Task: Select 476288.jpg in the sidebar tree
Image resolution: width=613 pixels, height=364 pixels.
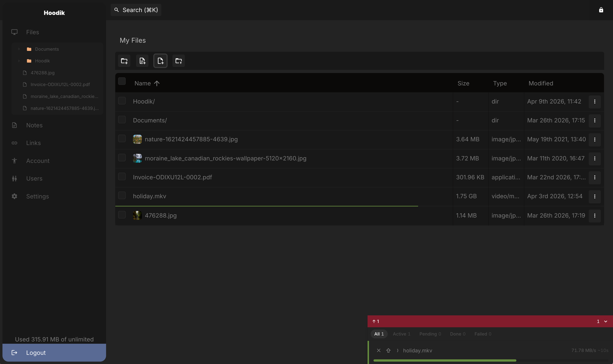Action: pos(43,73)
